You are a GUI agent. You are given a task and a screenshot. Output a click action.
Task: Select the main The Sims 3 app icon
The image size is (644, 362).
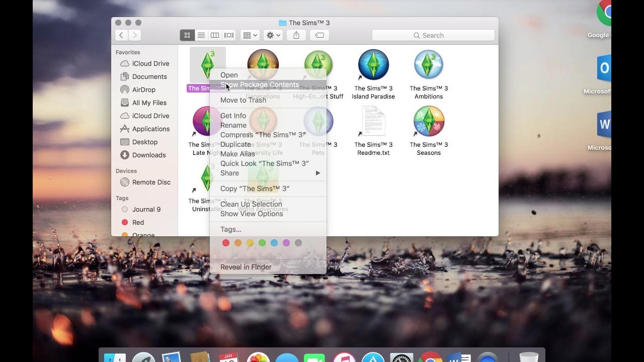(207, 65)
